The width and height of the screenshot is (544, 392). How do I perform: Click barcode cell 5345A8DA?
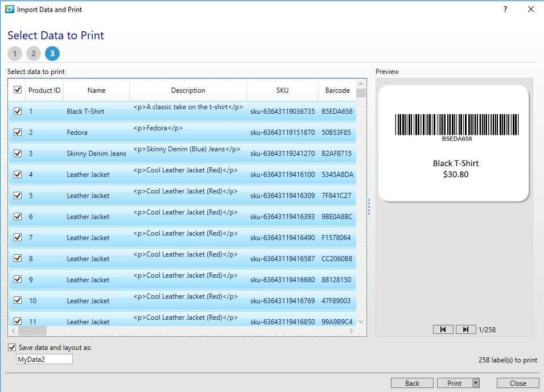pos(337,175)
